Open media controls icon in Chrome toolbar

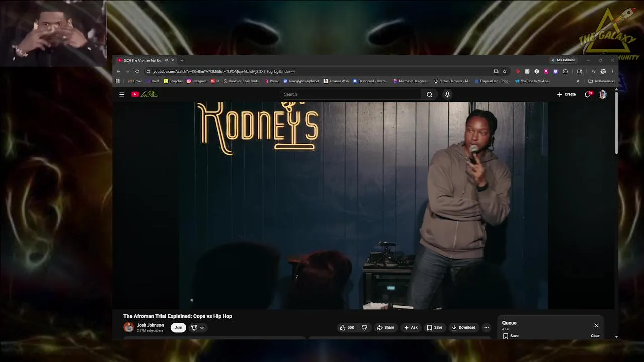(594, 71)
